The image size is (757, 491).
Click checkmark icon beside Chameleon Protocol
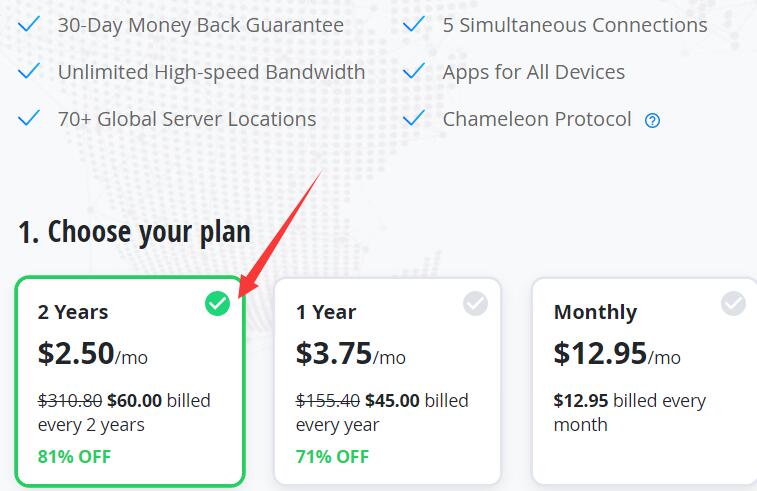414,118
